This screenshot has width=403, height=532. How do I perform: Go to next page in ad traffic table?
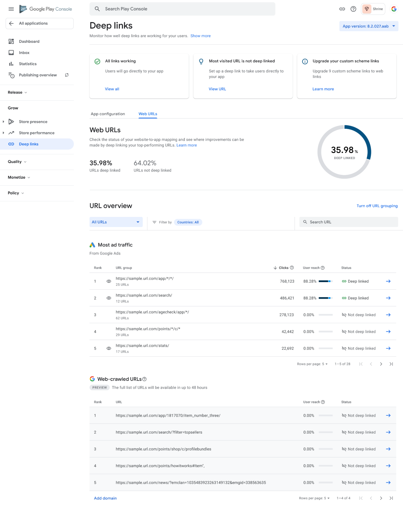click(x=381, y=364)
